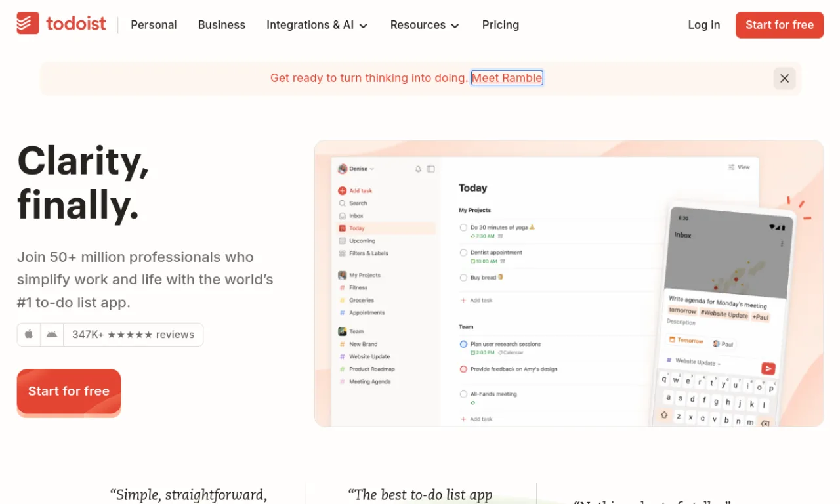Click the Meeting Agenda hash icon in sidebar

(x=342, y=382)
